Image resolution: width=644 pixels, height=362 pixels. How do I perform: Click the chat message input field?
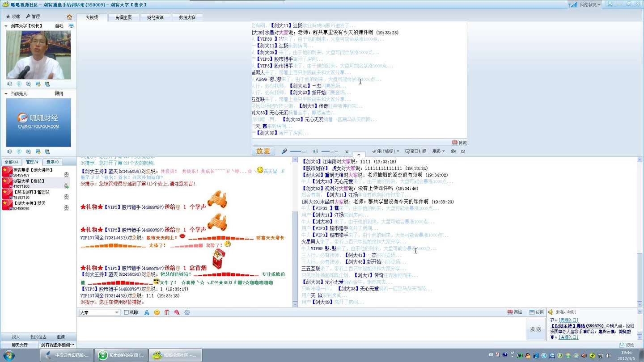(x=300, y=328)
